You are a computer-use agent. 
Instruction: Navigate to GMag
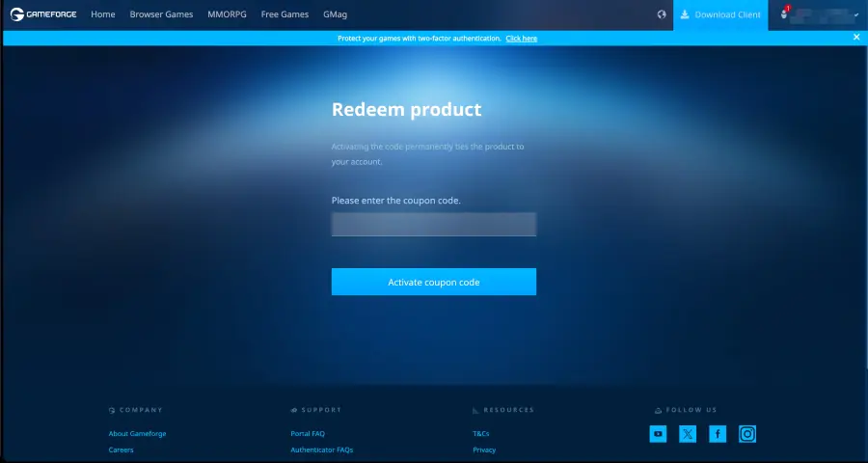[x=336, y=14]
